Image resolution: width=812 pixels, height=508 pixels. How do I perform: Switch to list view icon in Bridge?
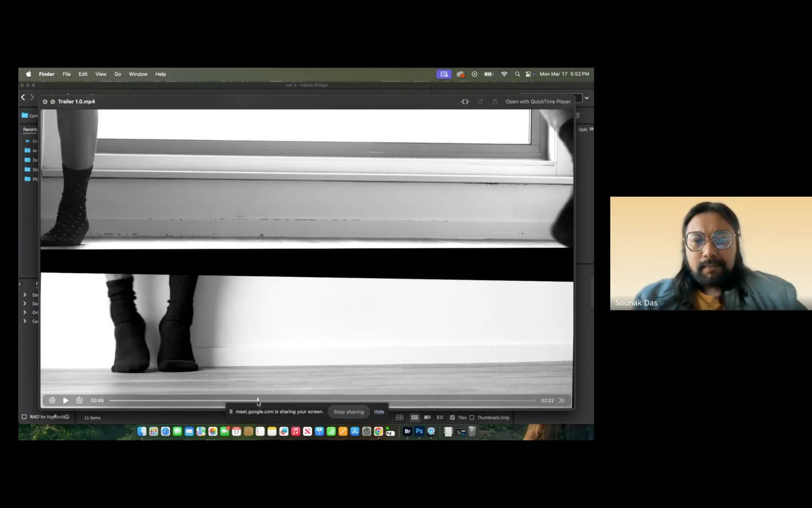(x=440, y=418)
